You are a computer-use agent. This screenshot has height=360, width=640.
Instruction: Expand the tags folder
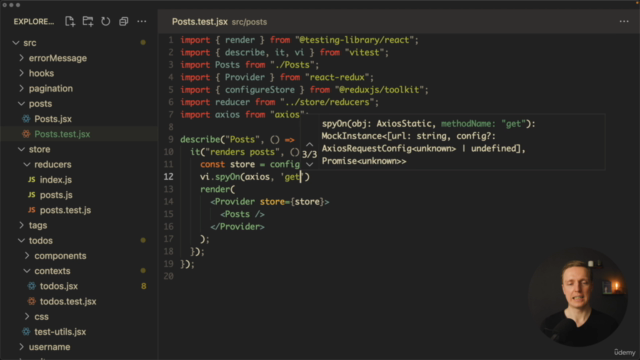pyautogui.click(x=21, y=225)
